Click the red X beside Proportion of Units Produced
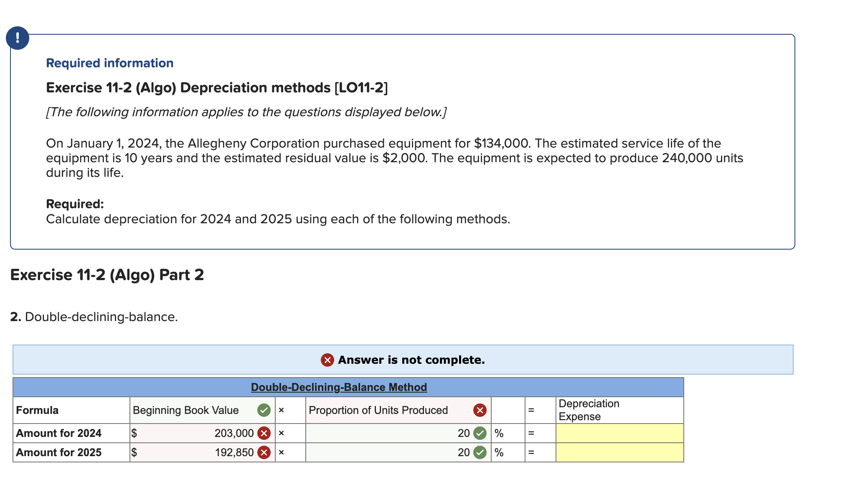 click(479, 410)
